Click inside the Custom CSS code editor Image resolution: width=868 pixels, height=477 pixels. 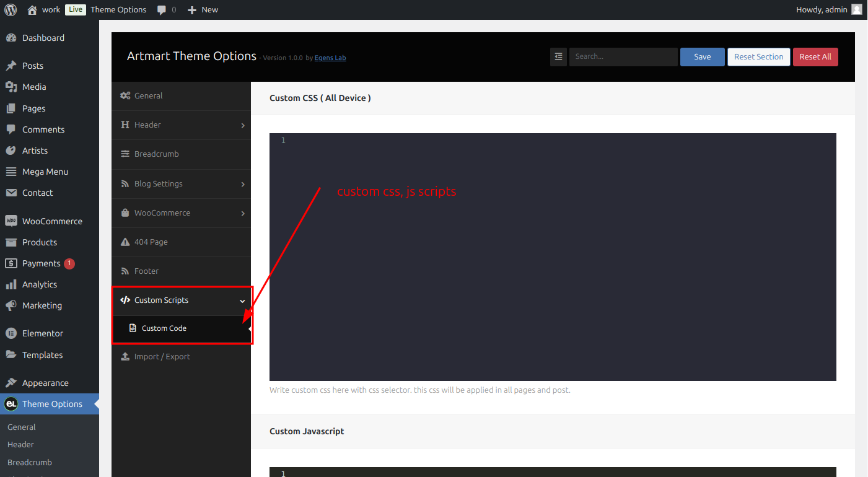click(553, 257)
